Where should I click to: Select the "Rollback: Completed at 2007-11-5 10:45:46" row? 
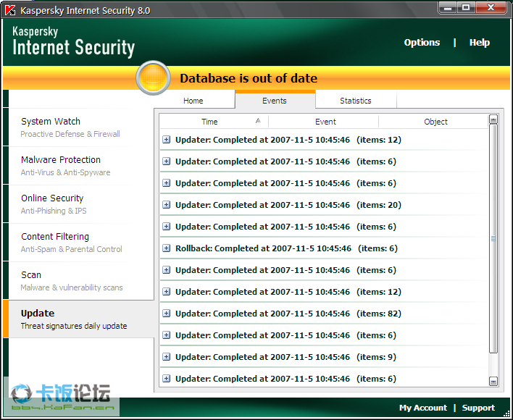[324, 248]
